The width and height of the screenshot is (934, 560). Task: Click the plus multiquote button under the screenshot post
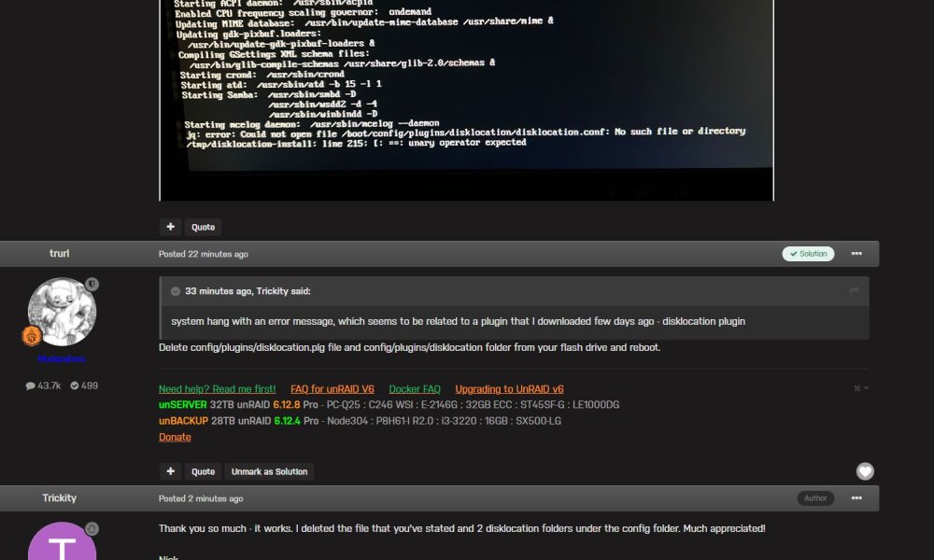pyautogui.click(x=170, y=227)
